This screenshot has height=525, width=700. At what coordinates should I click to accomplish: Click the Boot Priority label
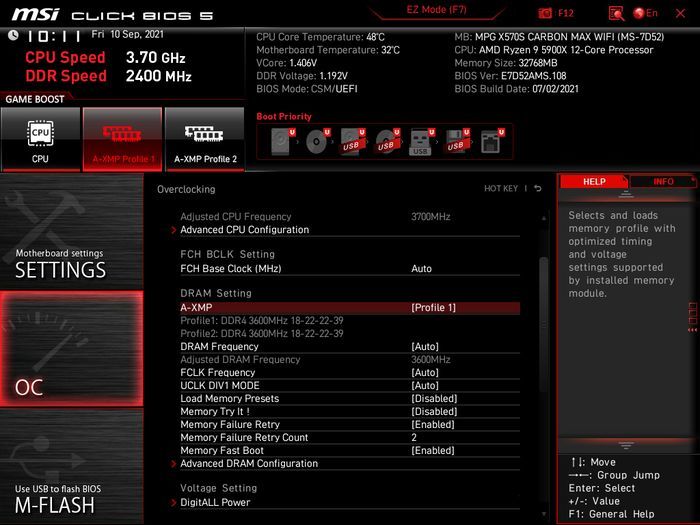(284, 117)
